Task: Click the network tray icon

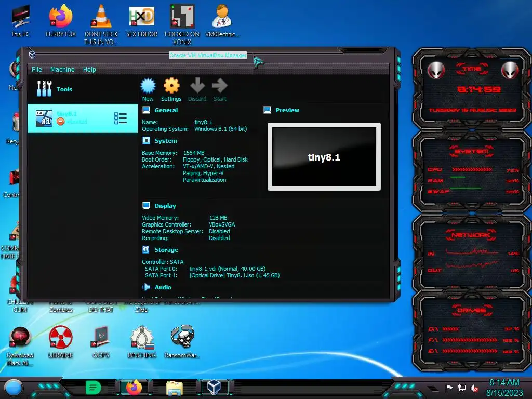Action: 462,388
